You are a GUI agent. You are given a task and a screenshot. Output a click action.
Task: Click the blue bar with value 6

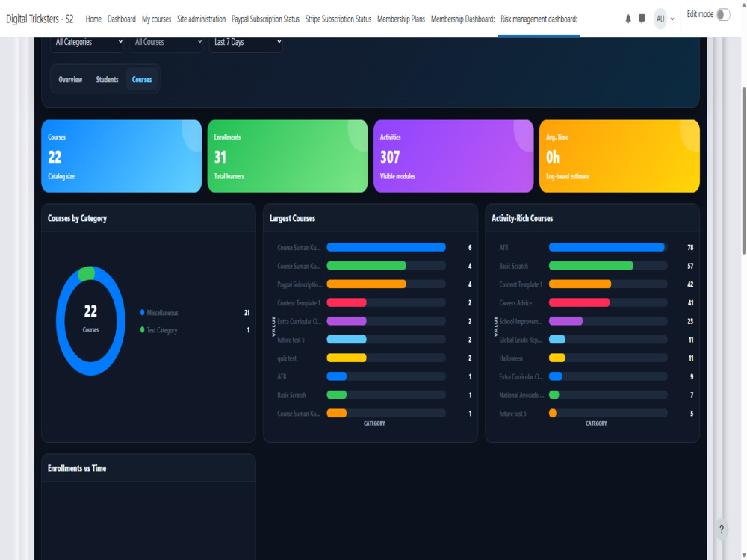386,247
